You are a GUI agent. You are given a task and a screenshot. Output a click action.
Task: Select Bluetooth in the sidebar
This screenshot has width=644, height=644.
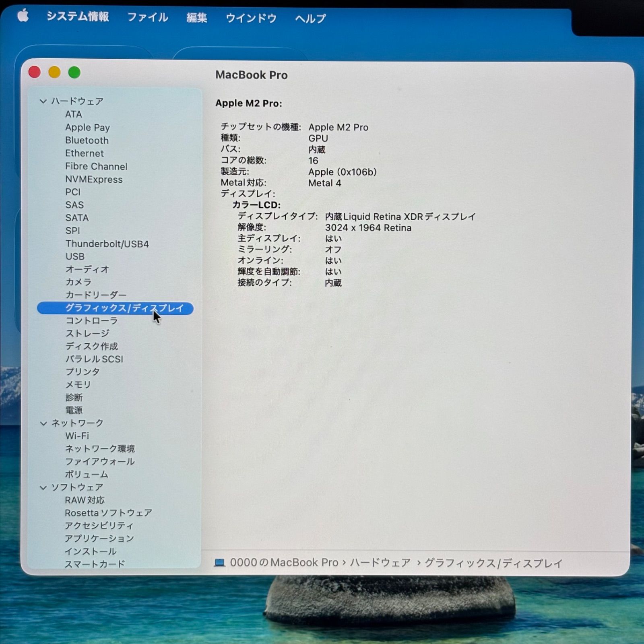pos(87,140)
